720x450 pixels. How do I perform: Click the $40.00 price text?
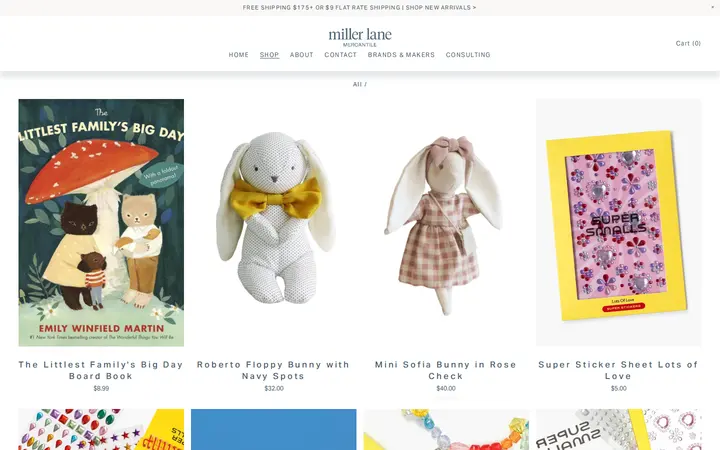(446, 388)
